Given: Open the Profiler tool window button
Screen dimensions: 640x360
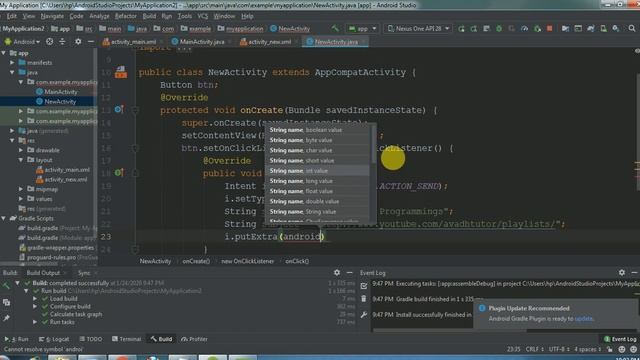Looking at the screenshot, I should pos(195,339).
